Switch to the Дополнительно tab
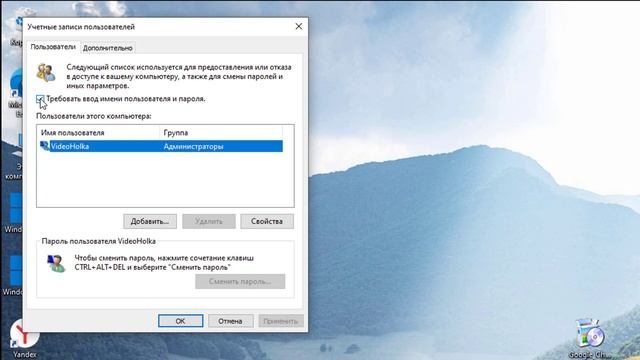This screenshot has height=360, width=640. point(108,48)
